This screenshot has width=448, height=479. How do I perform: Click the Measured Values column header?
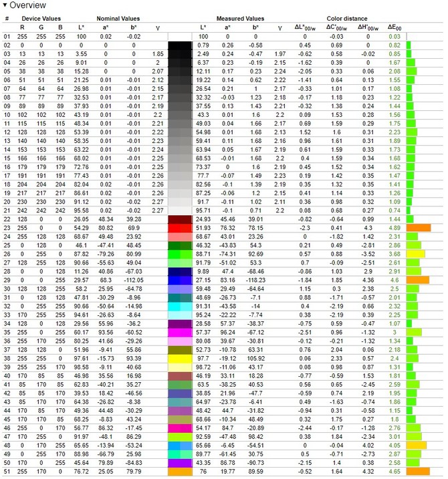(x=240, y=19)
